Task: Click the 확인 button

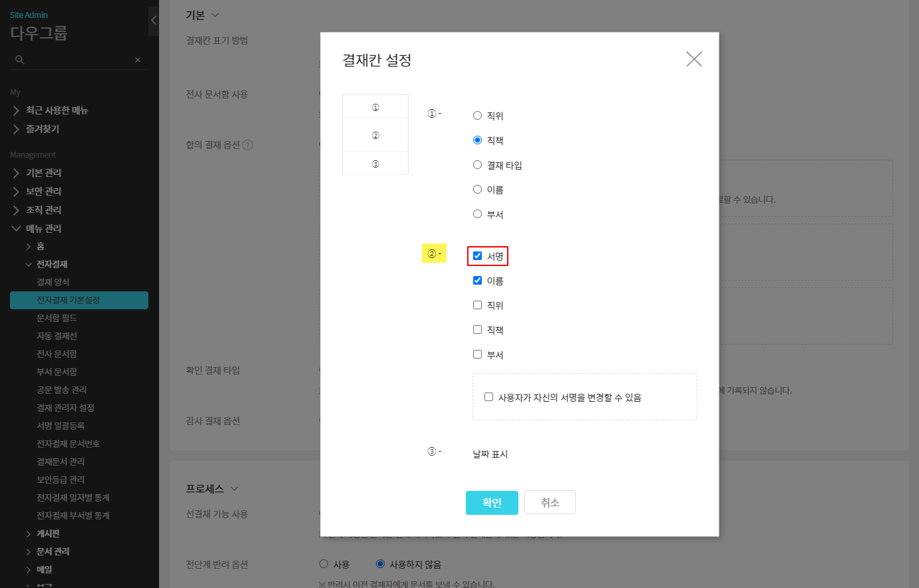Action: coord(492,503)
